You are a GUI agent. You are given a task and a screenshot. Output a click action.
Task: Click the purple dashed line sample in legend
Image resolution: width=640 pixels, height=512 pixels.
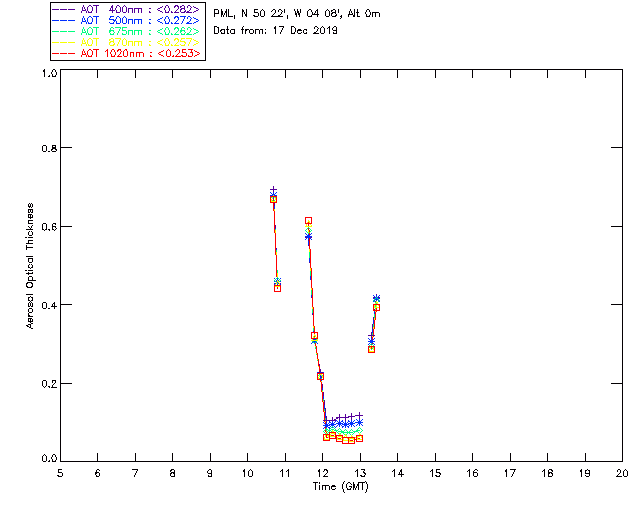[64, 9]
